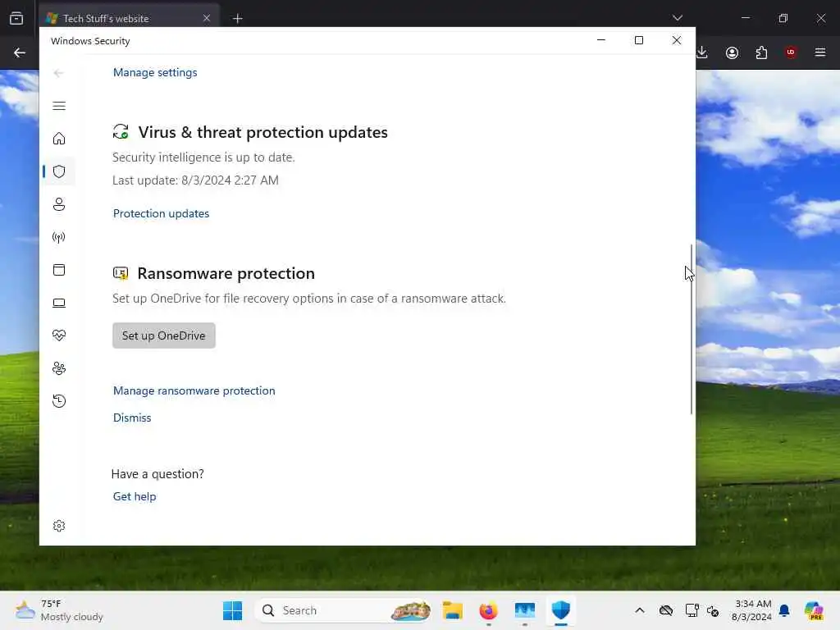
Task: Open Manage ransomware protection link
Action: [x=194, y=390]
